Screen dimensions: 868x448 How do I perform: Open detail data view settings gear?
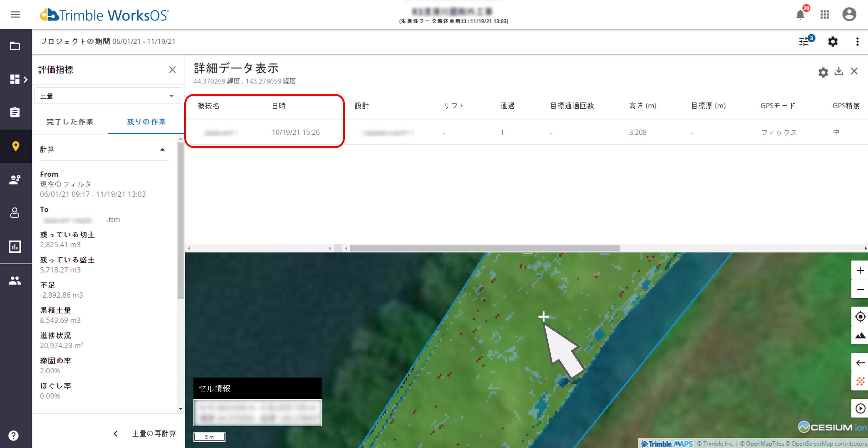823,72
